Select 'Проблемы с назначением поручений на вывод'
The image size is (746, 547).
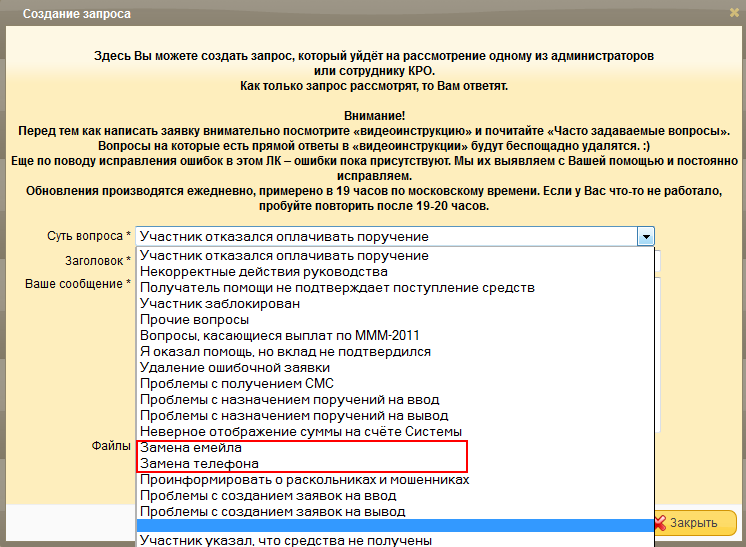coord(294,416)
